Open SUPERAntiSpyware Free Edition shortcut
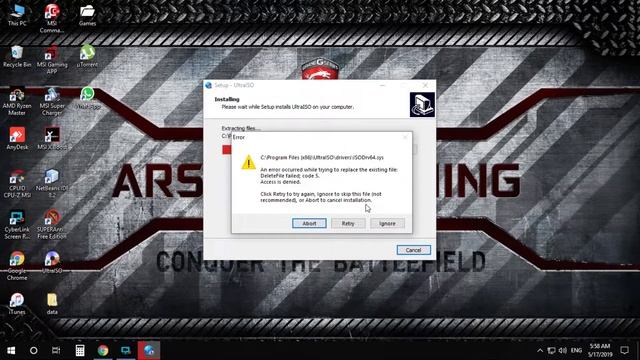Viewport: 640px width, 360px height. coord(52,225)
